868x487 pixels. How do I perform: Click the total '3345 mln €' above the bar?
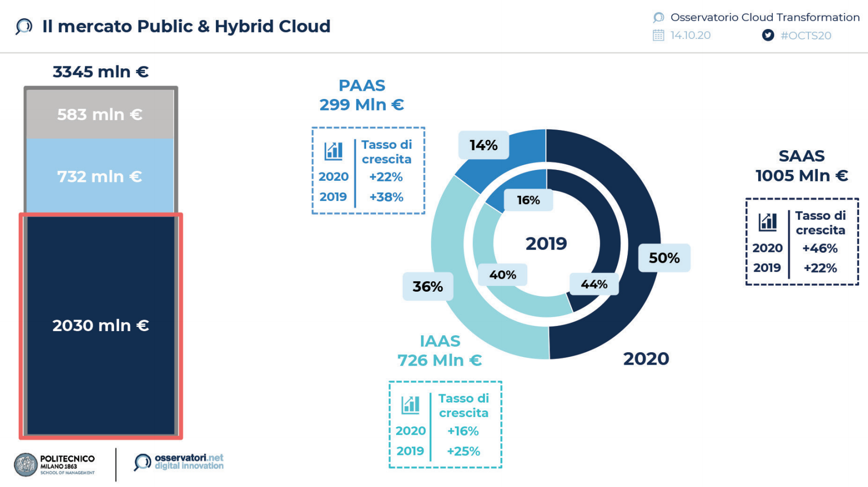tap(100, 72)
